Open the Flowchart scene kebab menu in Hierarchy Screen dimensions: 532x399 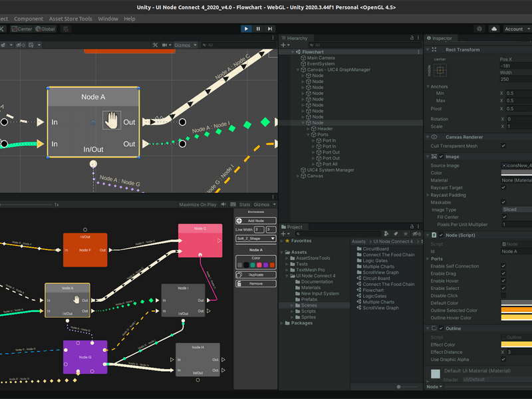418,52
